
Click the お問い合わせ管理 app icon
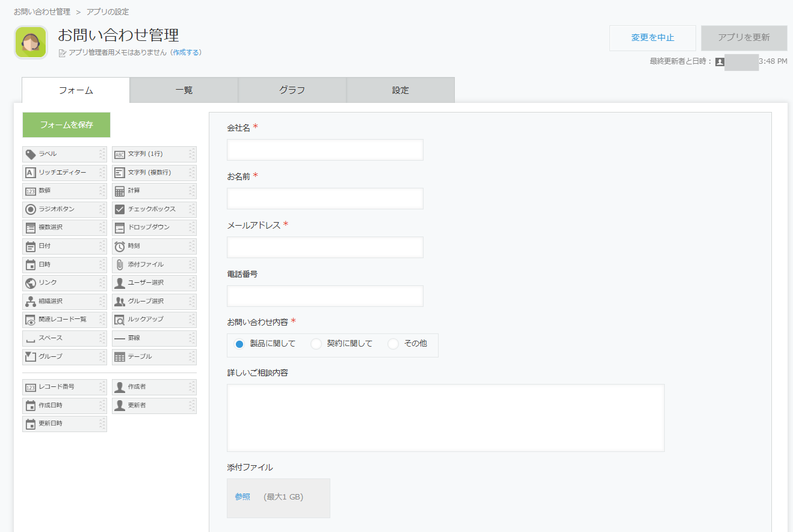(31, 43)
